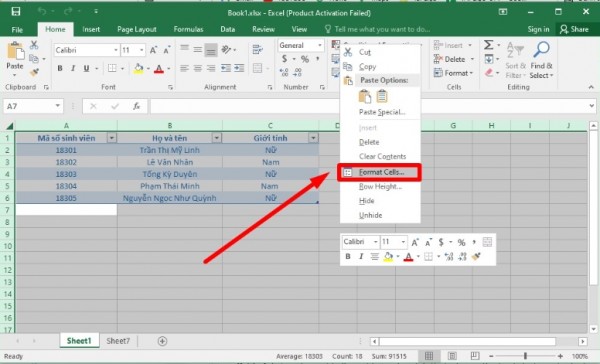
Task: Click the Sign in link
Action: coord(538,29)
